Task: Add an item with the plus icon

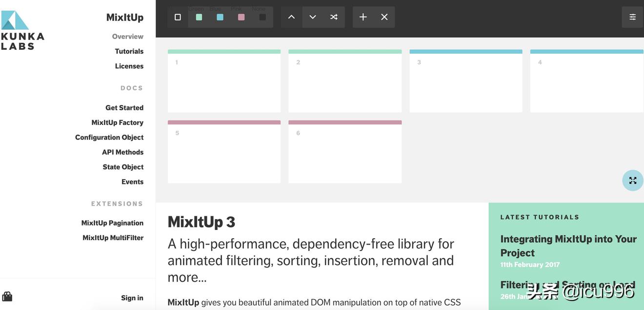Action: click(363, 17)
